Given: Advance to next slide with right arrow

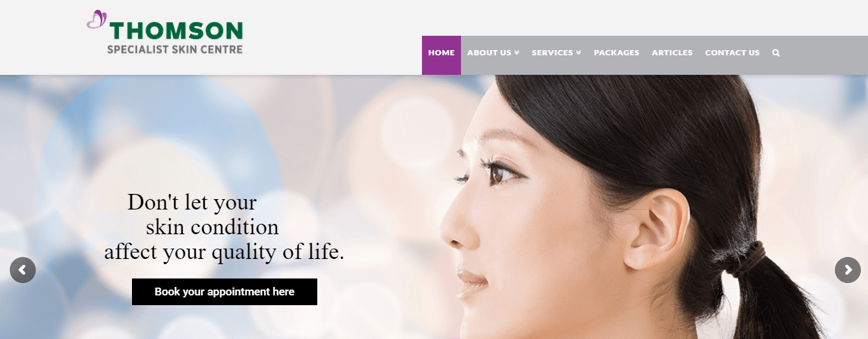Looking at the screenshot, I should point(847,269).
